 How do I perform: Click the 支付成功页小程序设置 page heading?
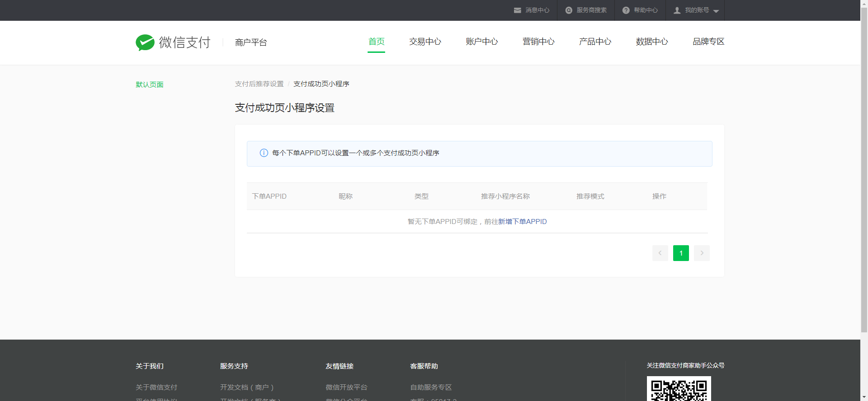point(285,108)
